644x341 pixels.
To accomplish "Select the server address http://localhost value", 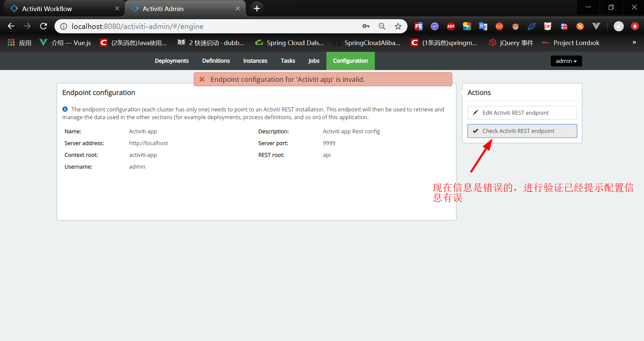I will click(148, 143).
